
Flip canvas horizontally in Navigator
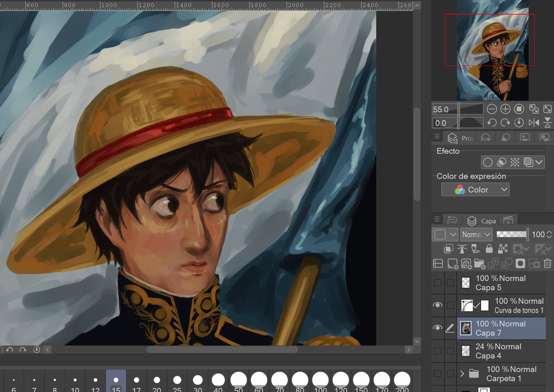click(x=534, y=123)
